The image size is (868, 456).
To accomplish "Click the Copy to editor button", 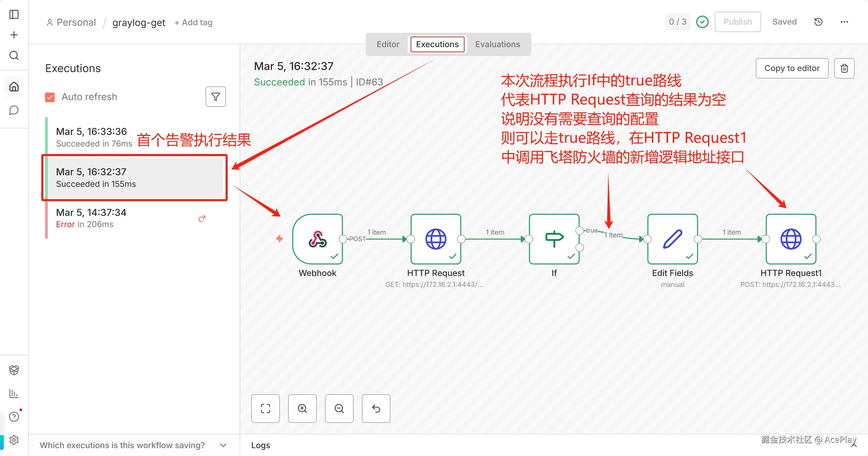I will (792, 68).
